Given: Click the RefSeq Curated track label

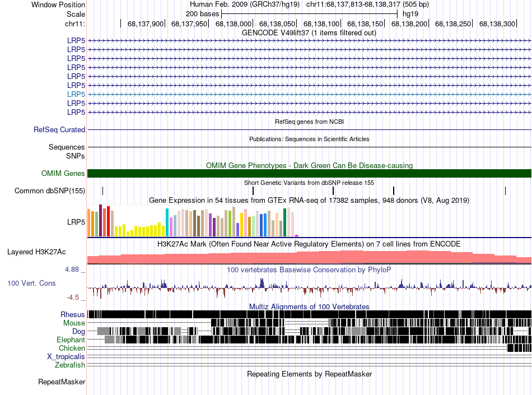Looking at the screenshot, I should [x=59, y=129].
